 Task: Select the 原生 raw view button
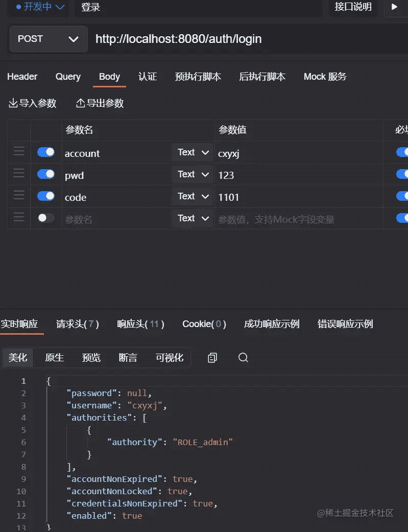[55, 358]
